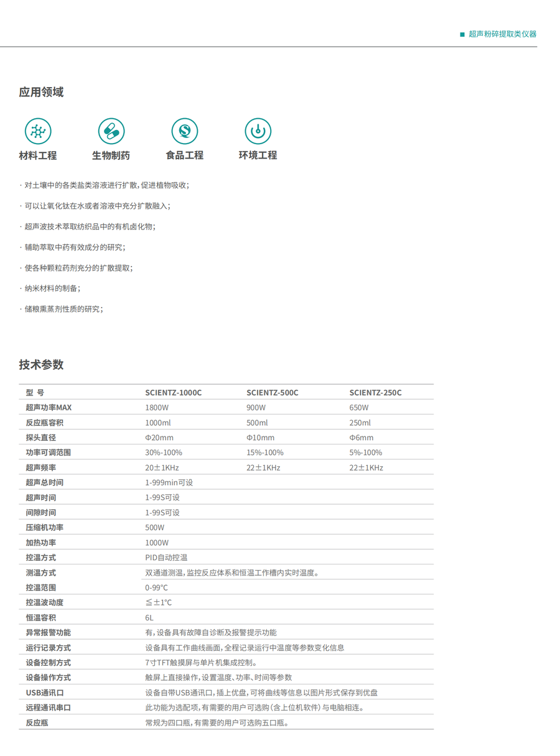Click the 设备操作方式 row label

48,678
